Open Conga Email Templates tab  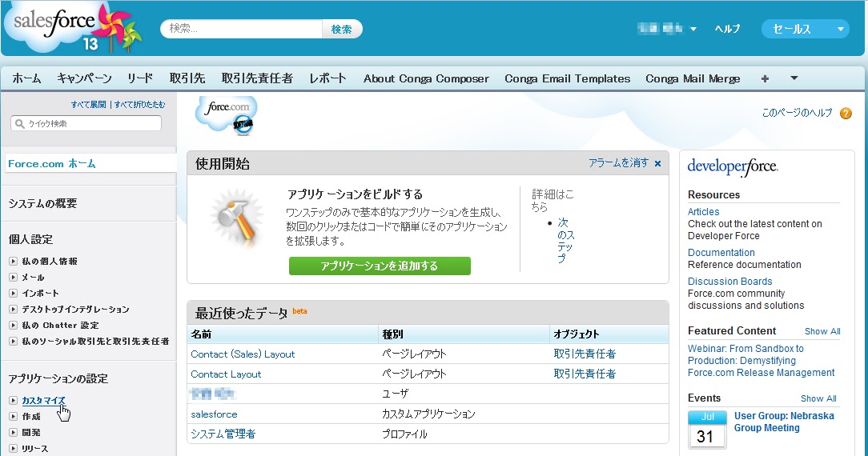tap(568, 78)
